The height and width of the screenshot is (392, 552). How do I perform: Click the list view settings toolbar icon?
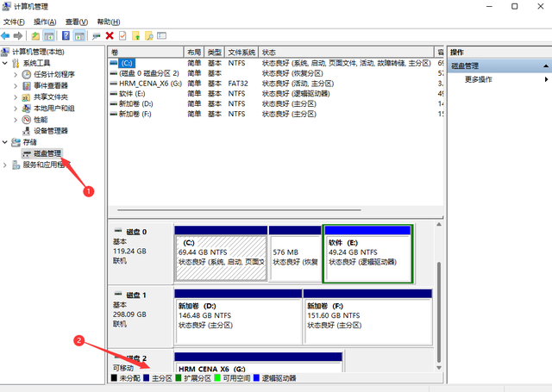pyautogui.click(x=161, y=36)
